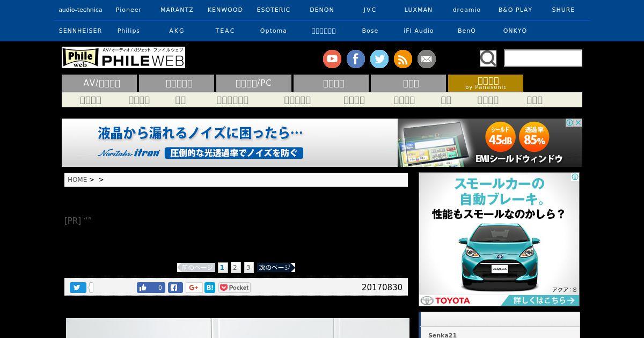Open BenQ brand link

(467, 31)
